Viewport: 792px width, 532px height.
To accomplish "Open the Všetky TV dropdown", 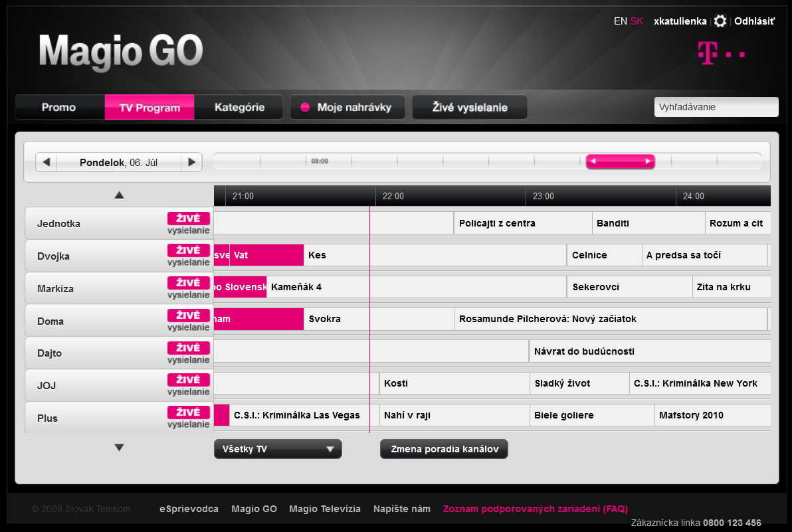I will (278, 449).
